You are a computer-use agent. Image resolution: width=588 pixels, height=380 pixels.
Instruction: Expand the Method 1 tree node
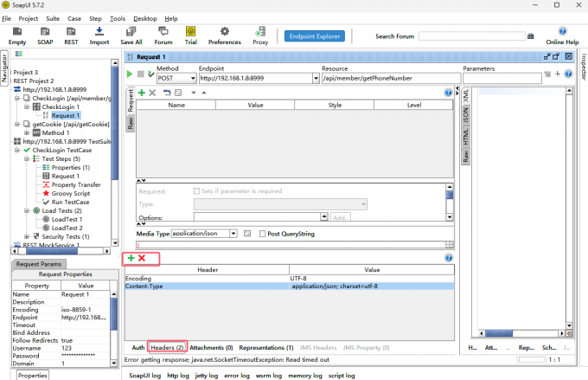tap(27, 133)
